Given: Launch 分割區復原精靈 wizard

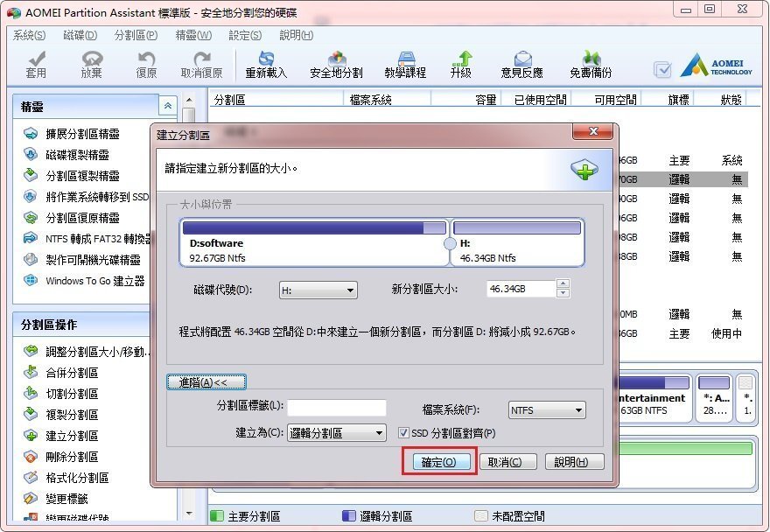Looking at the screenshot, I should pyautogui.click(x=72, y=218).
